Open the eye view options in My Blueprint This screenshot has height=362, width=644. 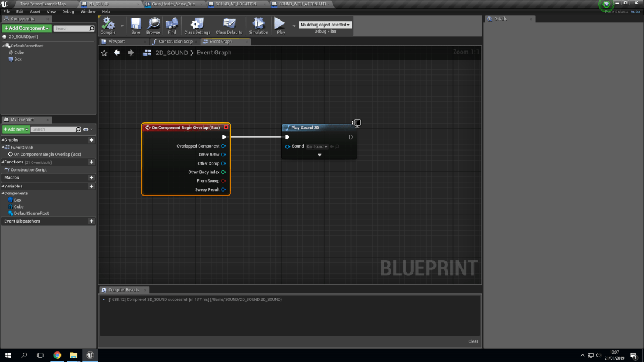(87, 129)
